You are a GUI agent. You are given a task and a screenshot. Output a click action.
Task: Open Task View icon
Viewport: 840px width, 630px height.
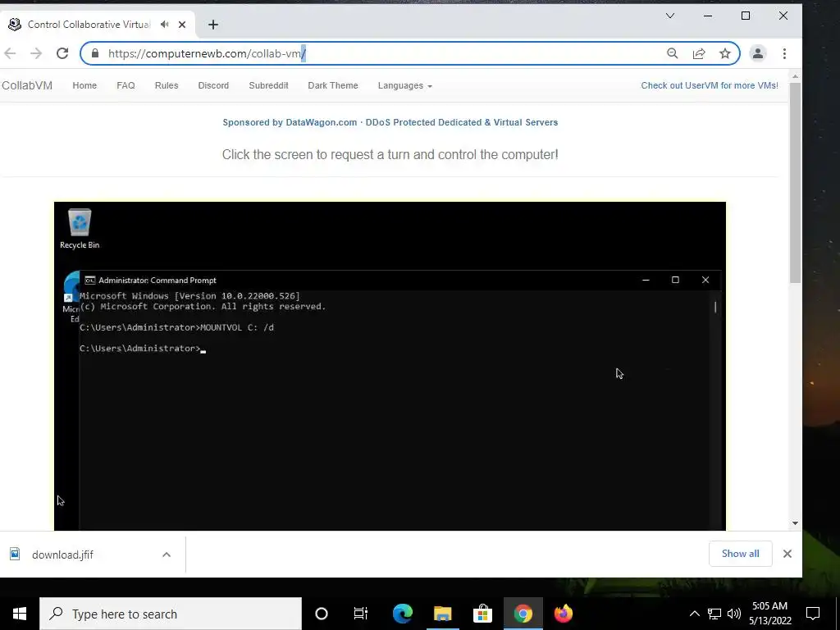(x=361, y=614)
